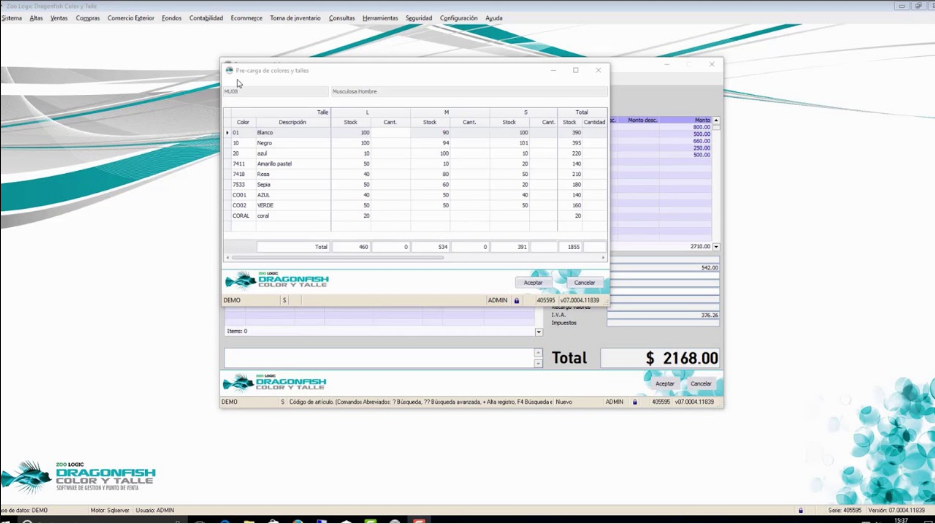This screenshot has height=524, width=935.
Task: Click the L Cant. cell for Negro
Action: click(x=391, y=143)
